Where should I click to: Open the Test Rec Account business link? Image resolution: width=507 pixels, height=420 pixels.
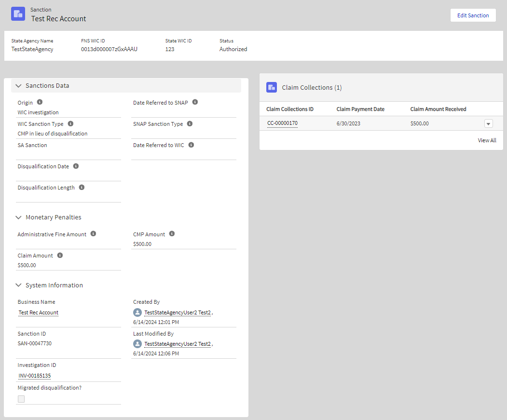(39, 312)
